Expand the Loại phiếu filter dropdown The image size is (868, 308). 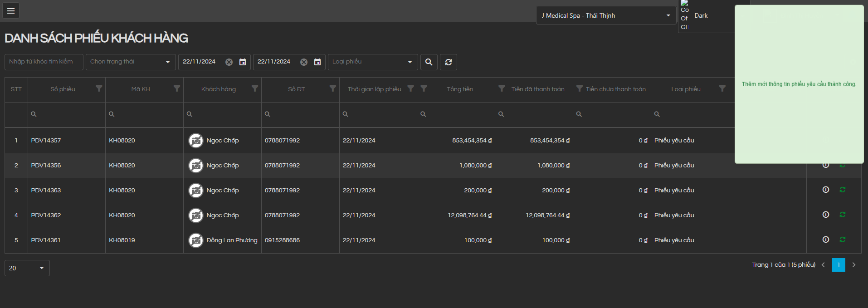click(x=372, y=62)
